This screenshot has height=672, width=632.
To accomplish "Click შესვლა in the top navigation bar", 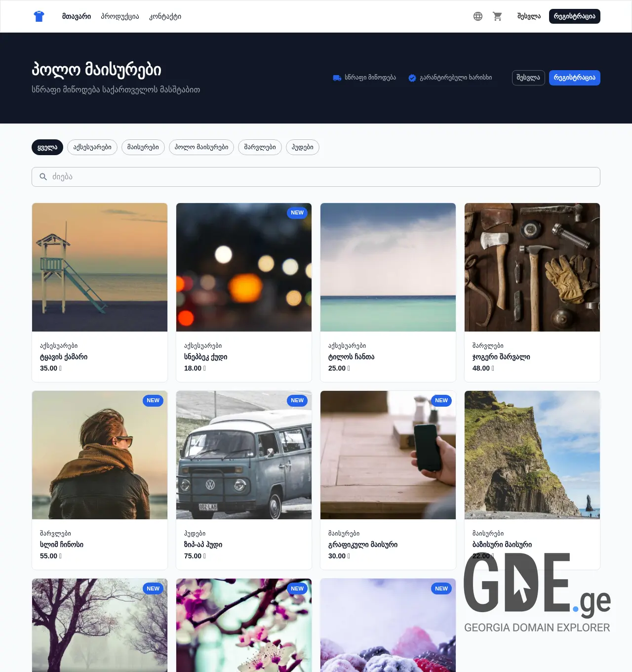I will [x=529, y=16].
